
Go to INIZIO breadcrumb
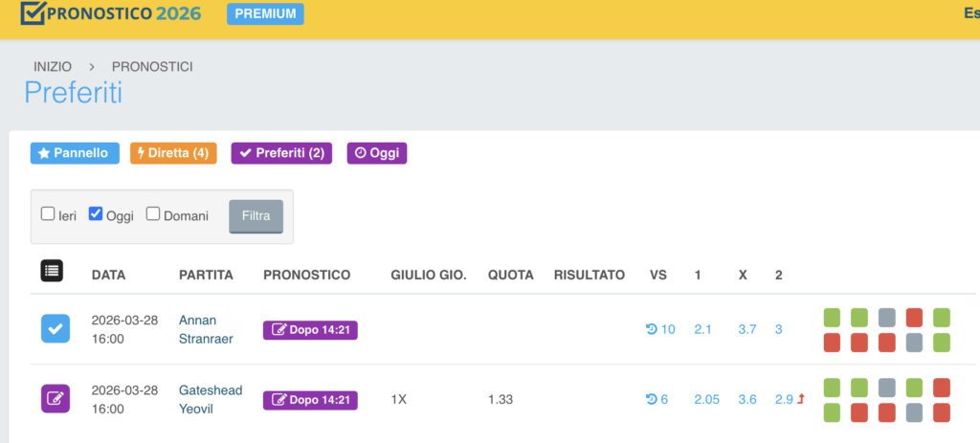pyautogui.click(x=53, y=67)
